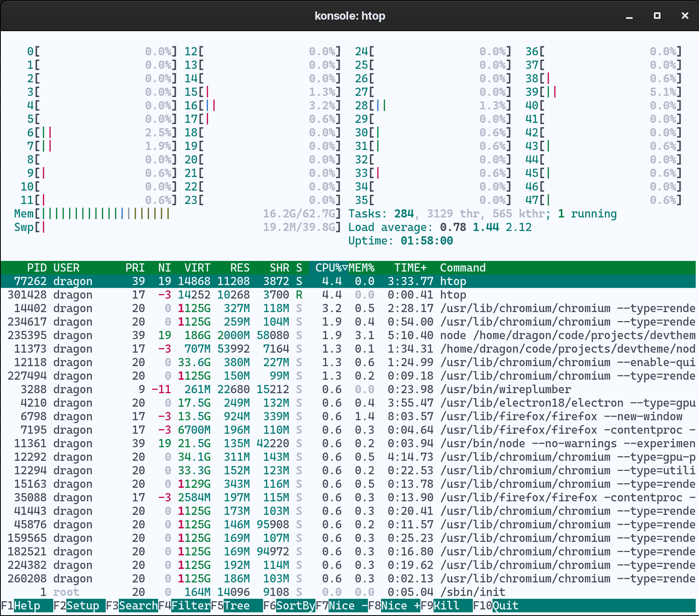Sort by the USER column header
The image size is (699, 616).
[x=66, y=268]
